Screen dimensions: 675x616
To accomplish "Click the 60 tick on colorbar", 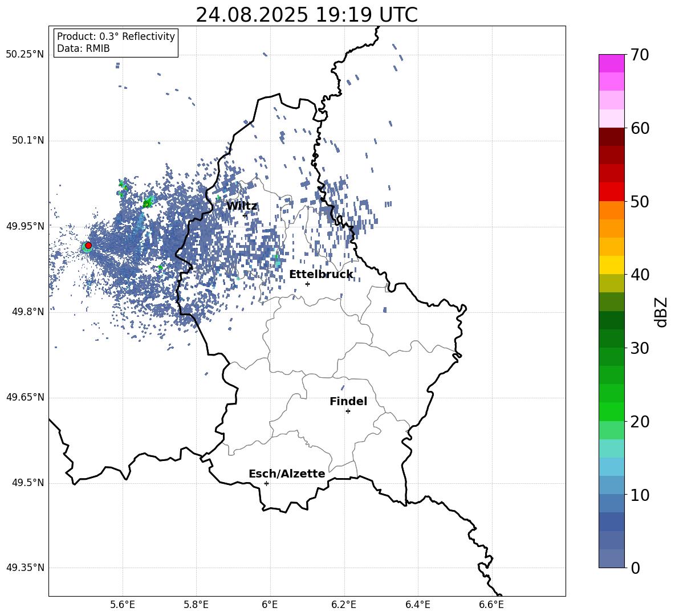I will [x=640, y=128].
